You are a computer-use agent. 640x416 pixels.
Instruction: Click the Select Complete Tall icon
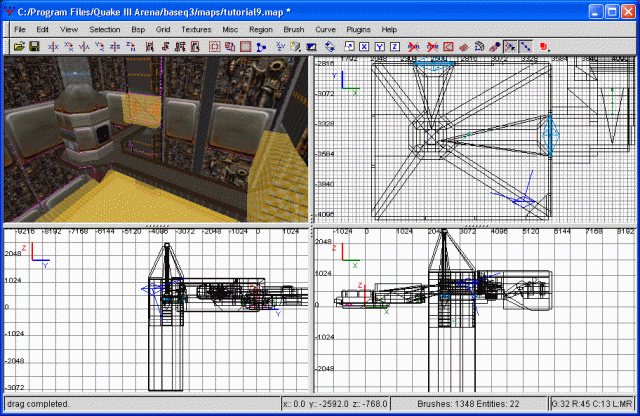[x=149, y=47]
